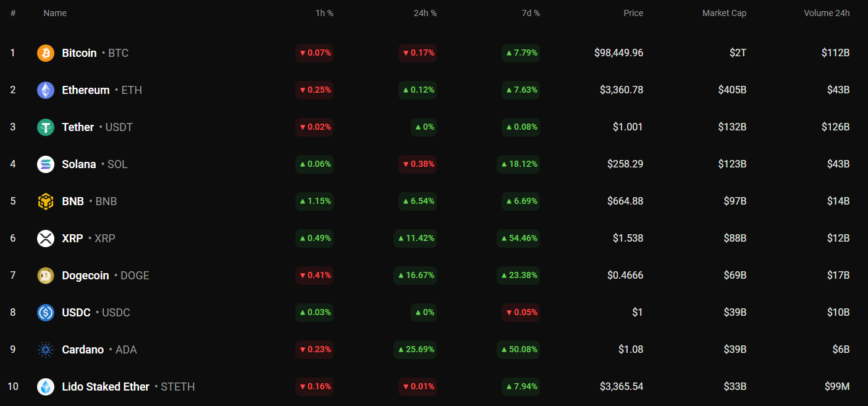
Task: Open the Ethereum coin page link
Action: pyautogui.click(x=86, y=90)
